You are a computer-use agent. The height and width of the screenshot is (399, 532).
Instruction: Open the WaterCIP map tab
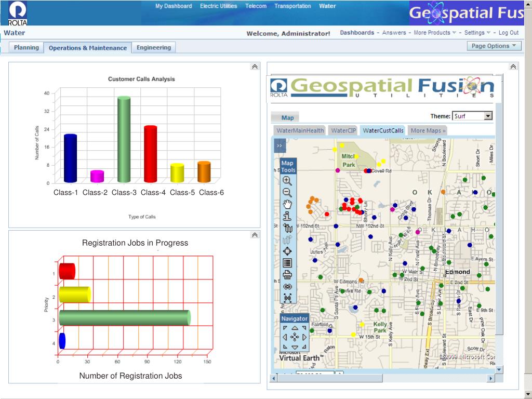(343, 130)
